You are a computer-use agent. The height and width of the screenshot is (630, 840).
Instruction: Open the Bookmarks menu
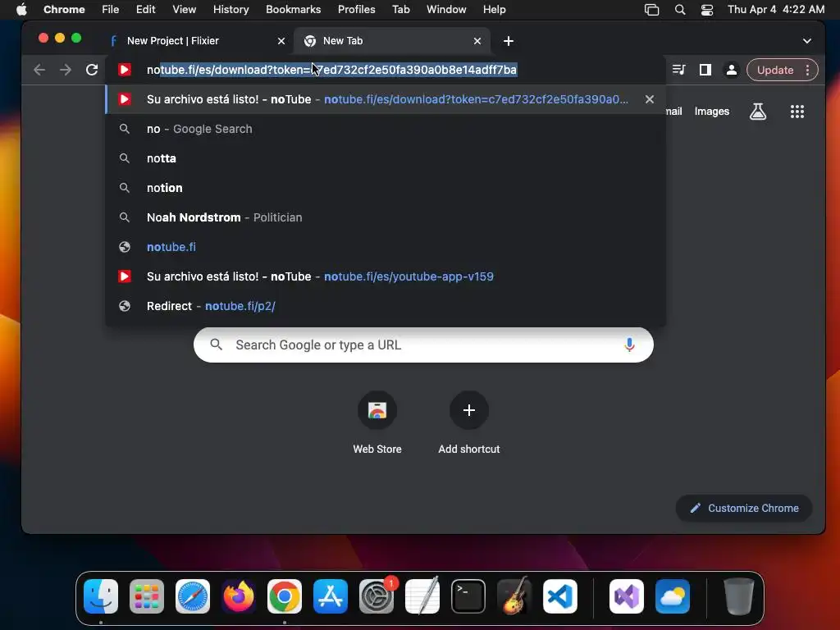(293, 9)
